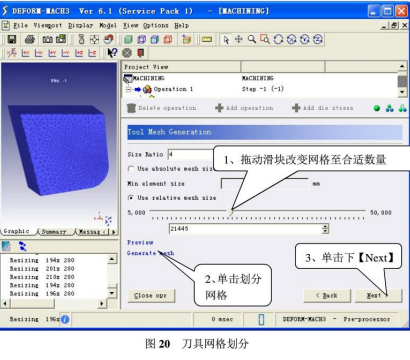Select Use absolute mesh size radio button
This screenshot has width=410, height=360.
point(131,169)
